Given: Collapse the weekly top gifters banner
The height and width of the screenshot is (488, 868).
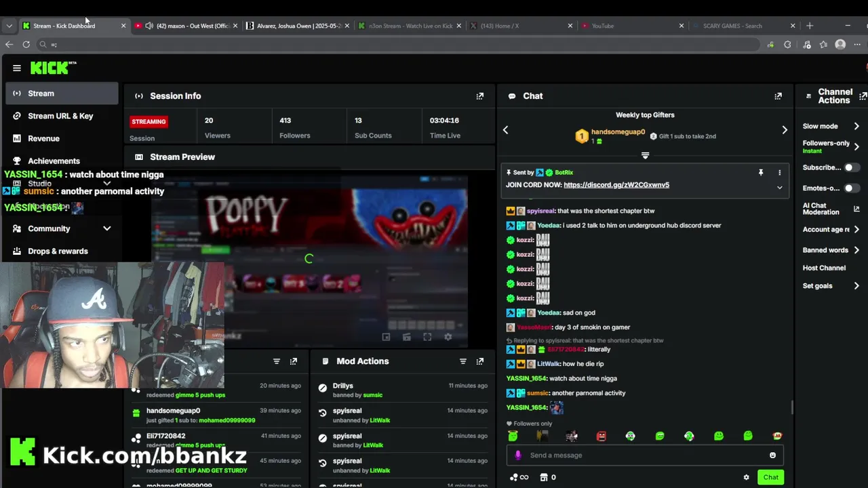Looking at the screenshot, I should [x=645, y=156].
